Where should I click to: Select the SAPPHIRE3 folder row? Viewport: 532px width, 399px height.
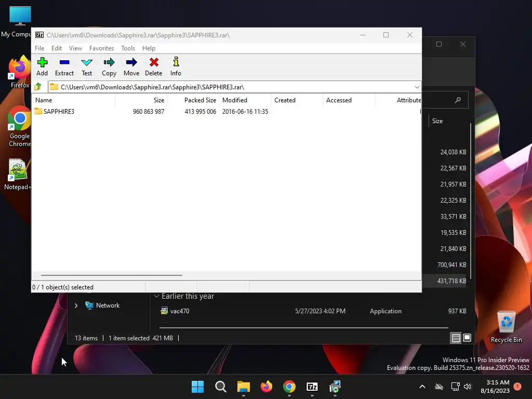pos(227,111)
